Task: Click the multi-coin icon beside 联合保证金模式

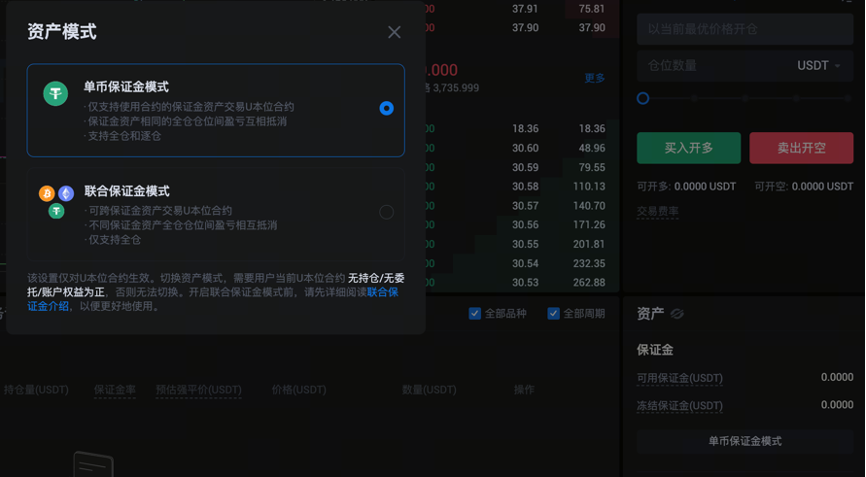Action: [56, 201]
